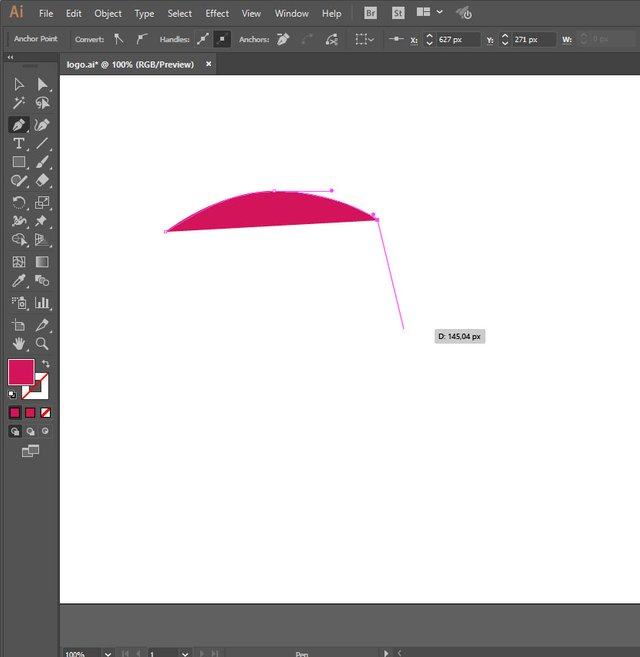Select the Type tool
Screen dimensions: 640x657
pyautogui.click(x=18, y=144)
